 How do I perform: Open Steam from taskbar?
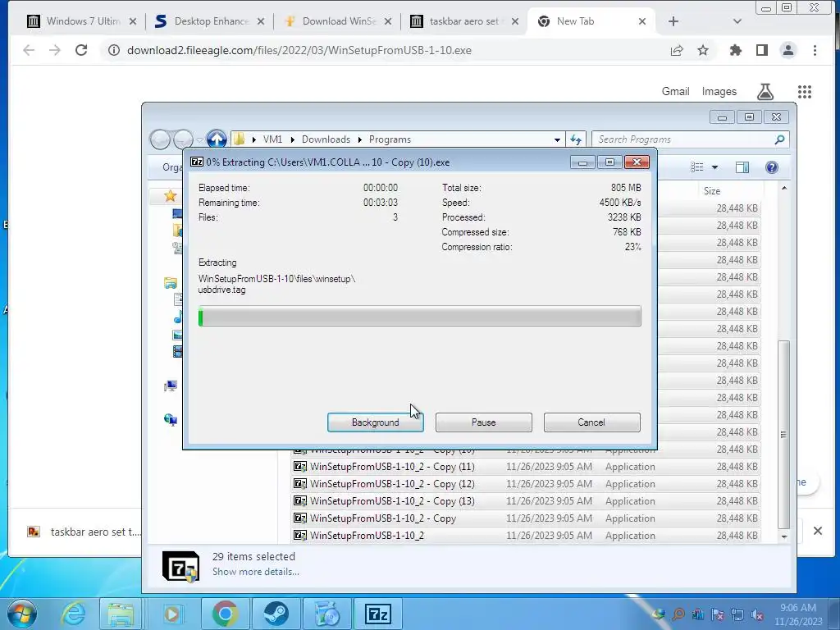[x=276, y=614]
